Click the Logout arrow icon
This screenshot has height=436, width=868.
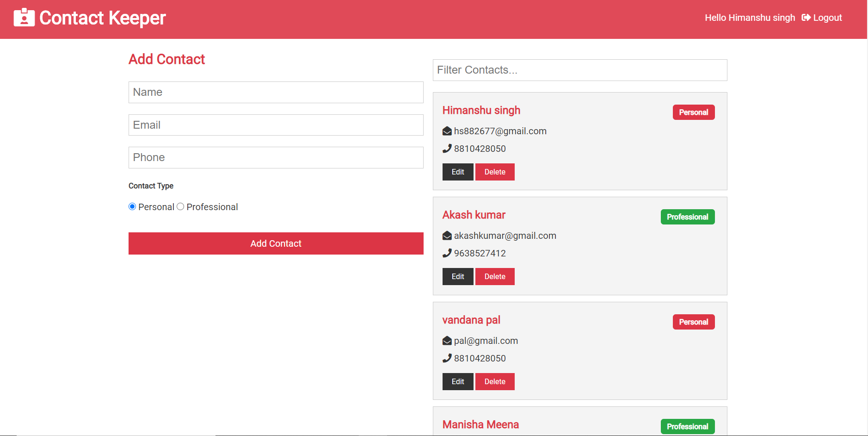806,18
